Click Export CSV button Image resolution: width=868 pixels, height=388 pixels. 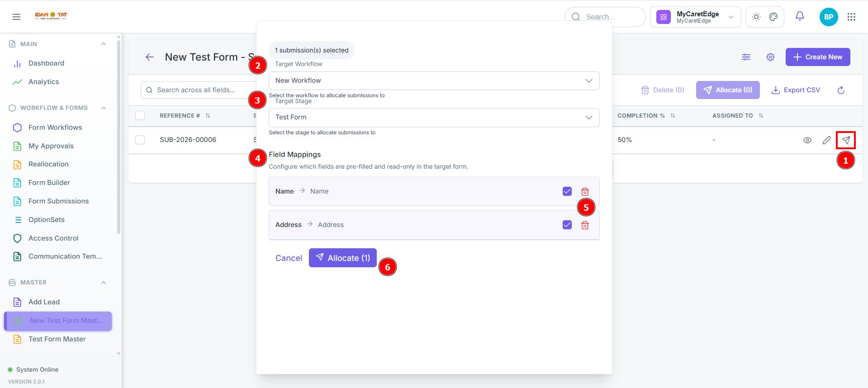pyautogui.click(x=796, y=90)
